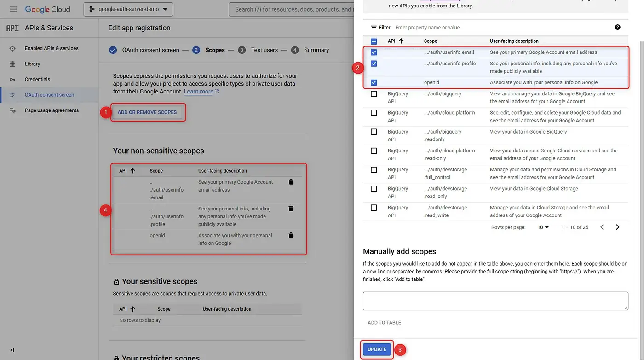Check the devstorage.read_only scope
Viewport: 644px width, 360px height.
click(x=374, y=189)
